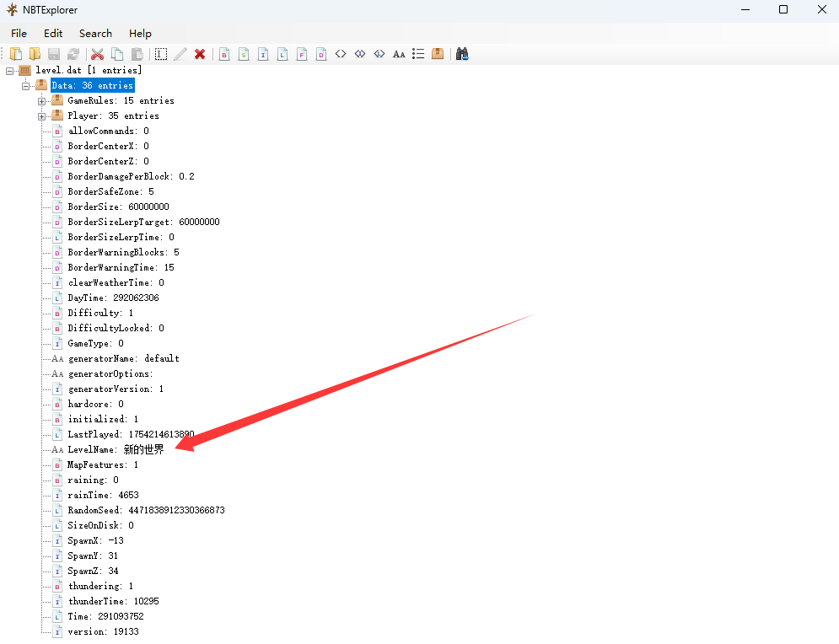This screenshot has width=839, height=644.
Task: Add a Byte Array tag icon
Action: 341,54
